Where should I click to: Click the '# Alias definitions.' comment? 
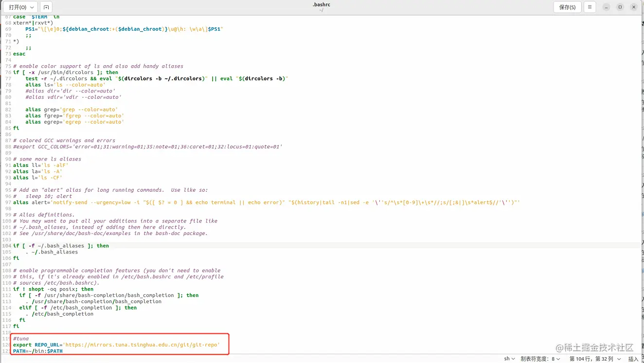(x=44, y=215)
